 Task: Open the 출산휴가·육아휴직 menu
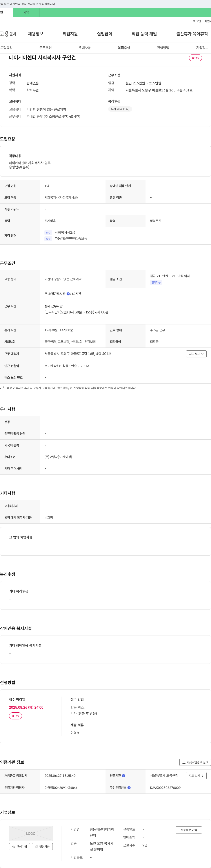192,34
